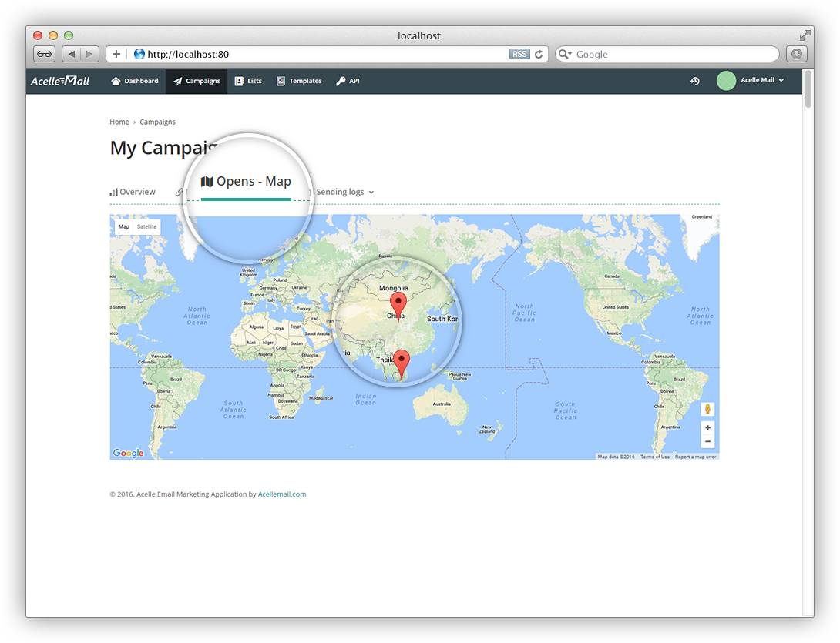Screen dimensions: 840x643
Task: Click the address bar URL field
Action: click(x=327, y=54)
